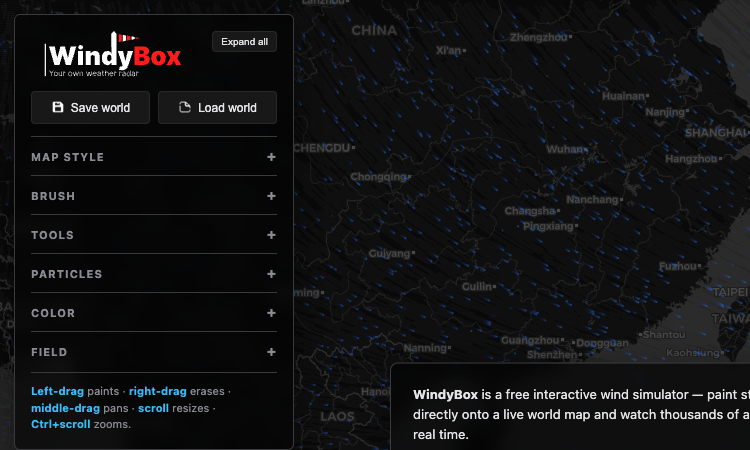Click the 'Left-drag' hint text
The image size is (750, 450).
57,391
